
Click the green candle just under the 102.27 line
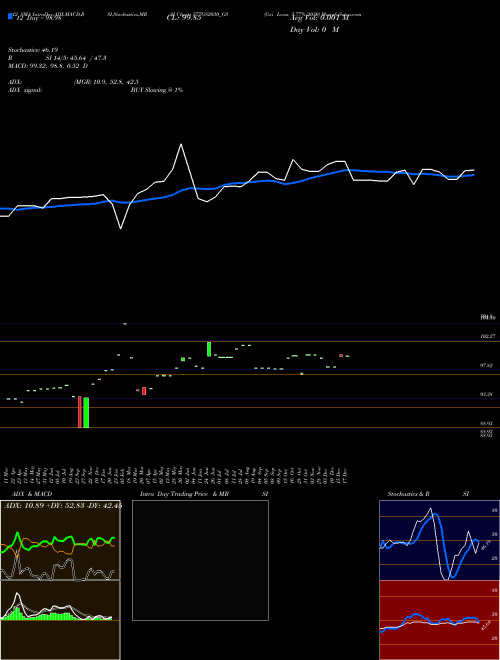coord(209,349)
